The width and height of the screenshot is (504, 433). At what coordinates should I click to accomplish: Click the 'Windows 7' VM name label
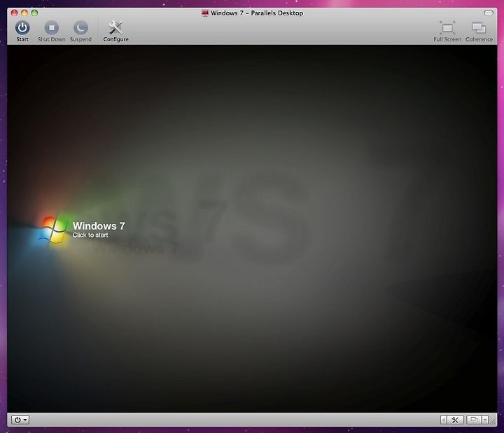(99, 226)
